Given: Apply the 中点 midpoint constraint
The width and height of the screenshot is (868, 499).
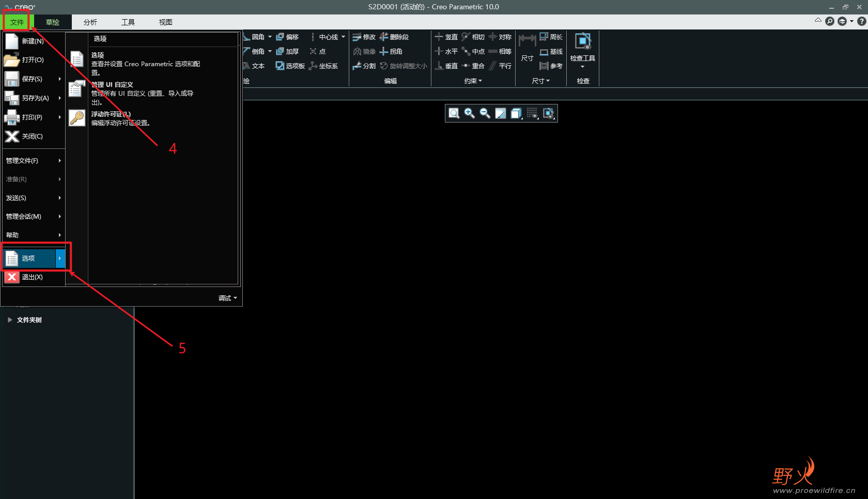Looking at the screenshot, I should tap(473, 52).
